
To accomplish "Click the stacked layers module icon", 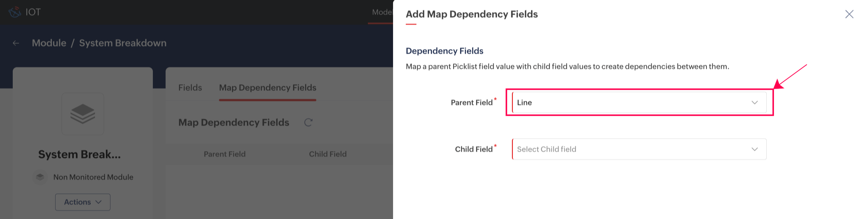I will point(82,114).
